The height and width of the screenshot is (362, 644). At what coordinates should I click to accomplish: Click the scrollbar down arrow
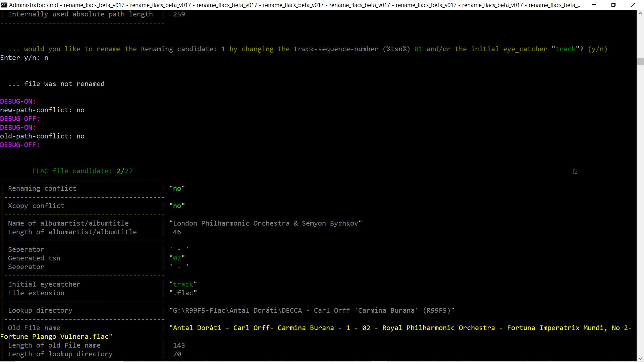click(640, 358)
